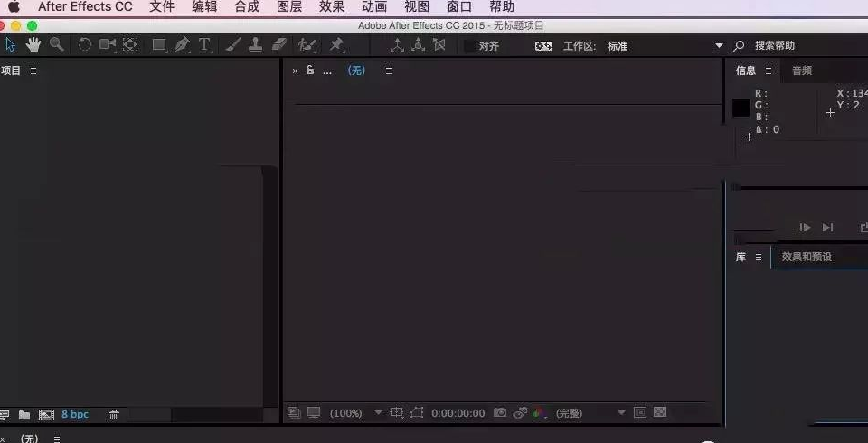Open the (完整) resolution dropdown

click(590, 413)
